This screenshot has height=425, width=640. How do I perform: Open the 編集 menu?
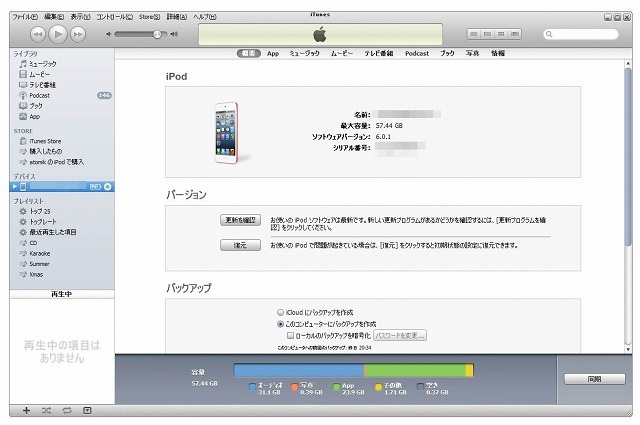pos(54,17)
